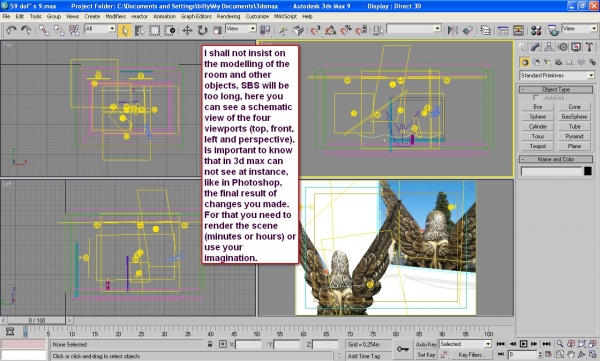Open the MAXScript menu
Image resolution: width=600 pixels, height=361 pixels.
[x=285, y=16]
